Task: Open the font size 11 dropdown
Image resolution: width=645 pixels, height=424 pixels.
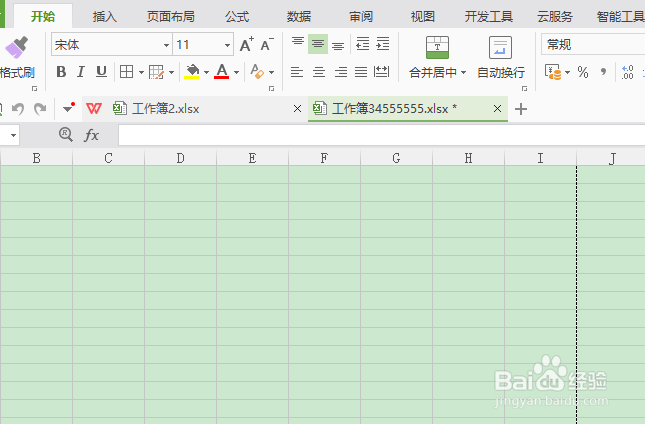Action: click(227, 45)
